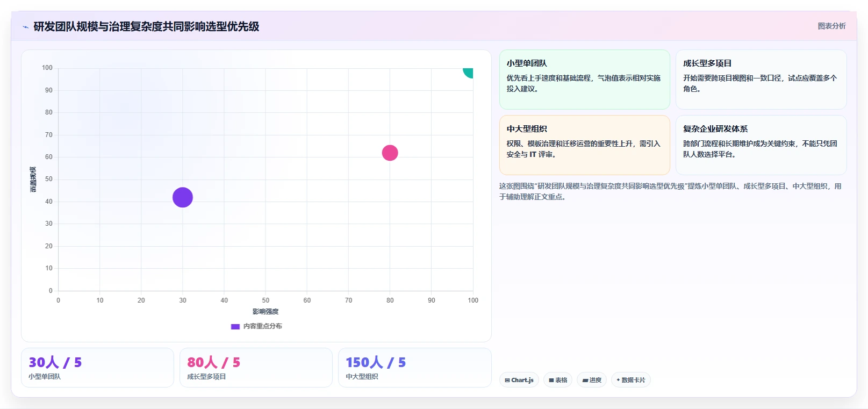
Task: Click the x-axis tick value 50
Action: (x=266, y=300)
